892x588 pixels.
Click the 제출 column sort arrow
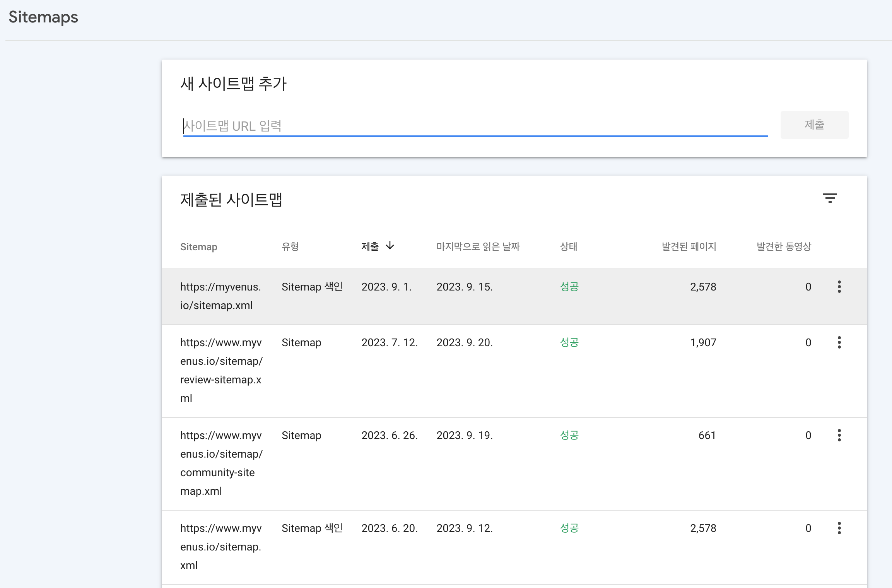coord(390,246)
